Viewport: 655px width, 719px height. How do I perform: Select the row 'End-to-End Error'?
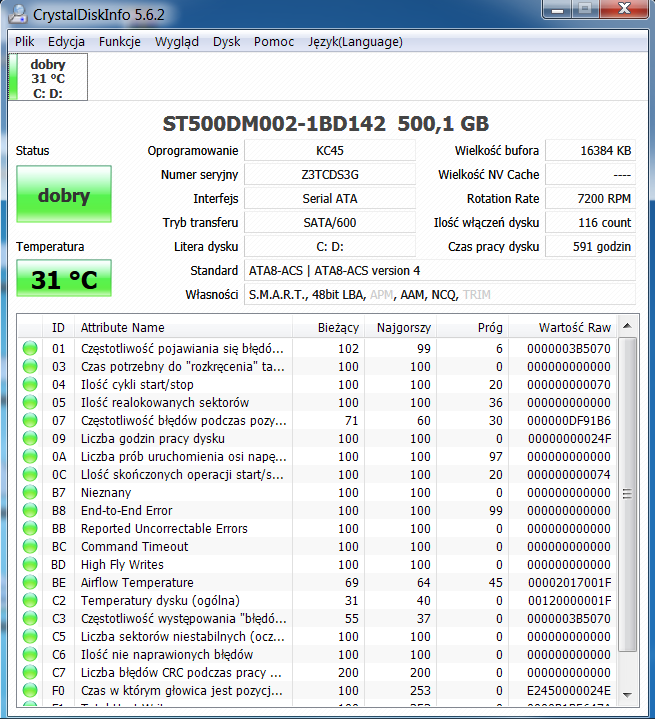317,510
